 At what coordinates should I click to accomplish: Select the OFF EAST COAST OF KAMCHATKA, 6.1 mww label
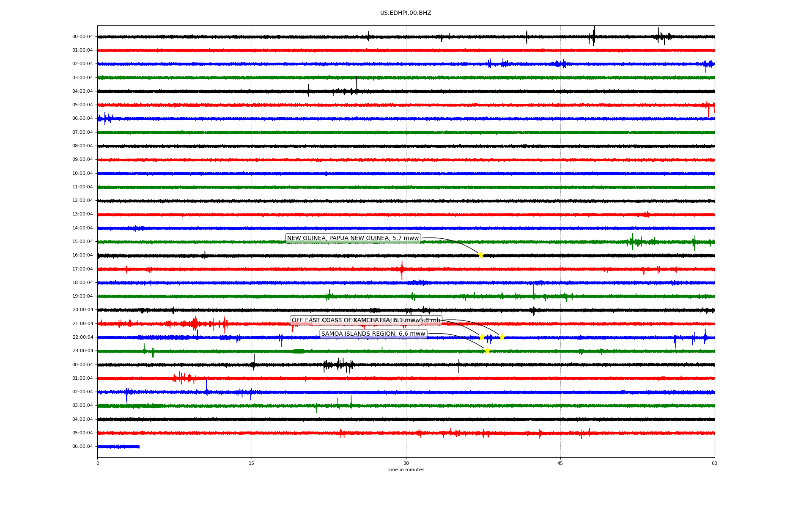point(356,320)
